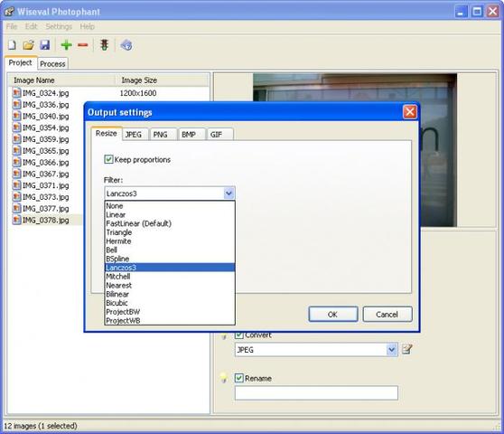
Task: Click the Rename text input field
Action: (316, 392)
